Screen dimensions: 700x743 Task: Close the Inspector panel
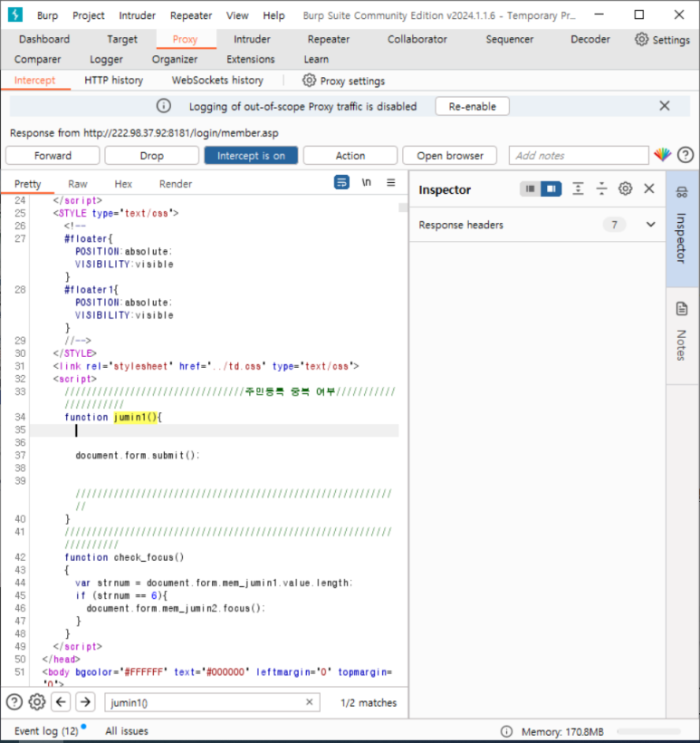tap(649, 188)
